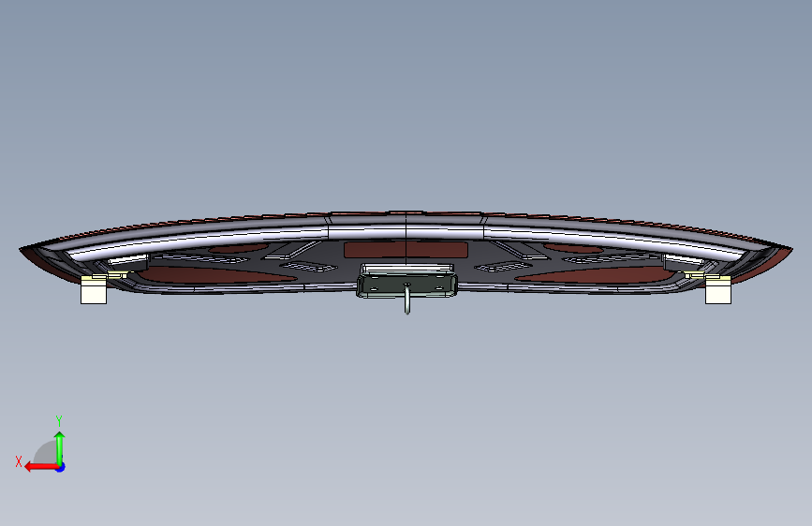Screen dimensions: 812x526
Task: Select the center latch bracket on the hood
Action: [x=407, y=285]
